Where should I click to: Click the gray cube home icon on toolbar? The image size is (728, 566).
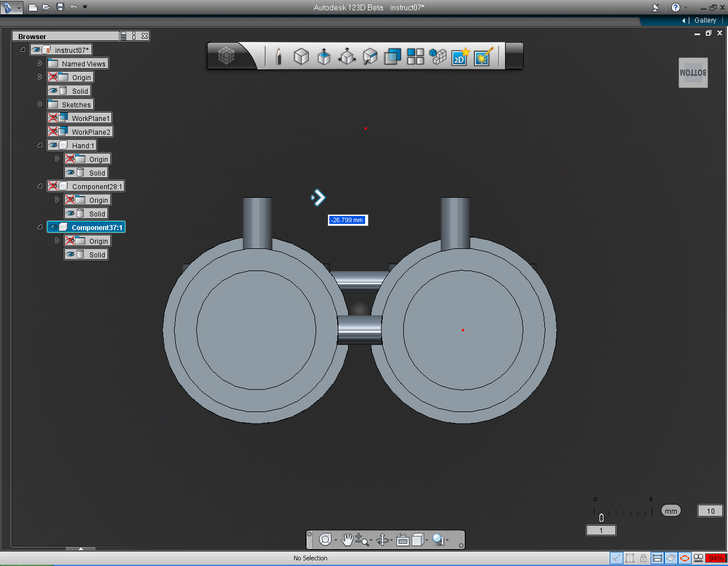click(226, 56)
